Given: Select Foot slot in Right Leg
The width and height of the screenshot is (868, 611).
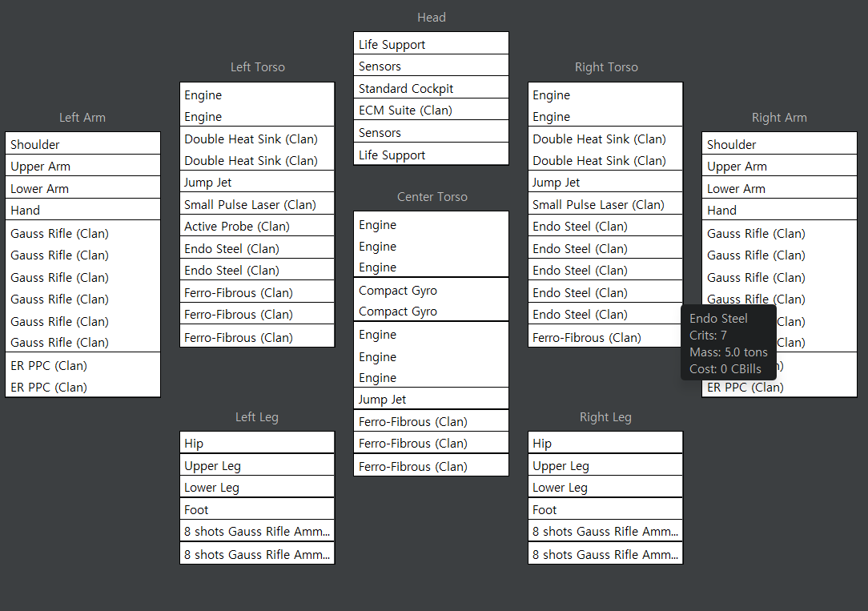Looking at the screenshot, I should (x=605, y=509).
